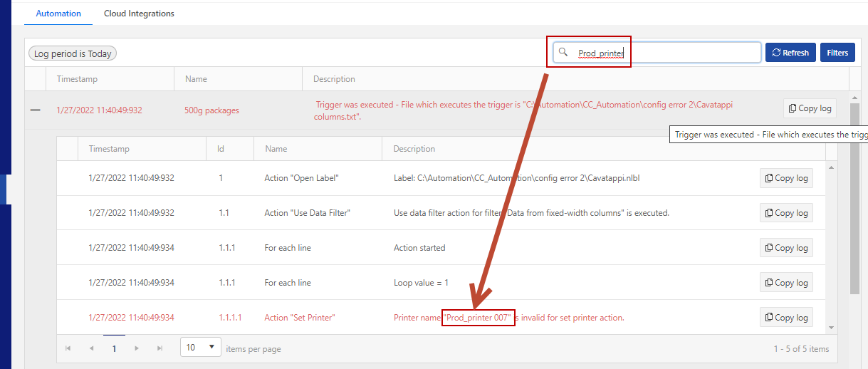Image resolution: width=868 pixels, height=369 pixels.
Task: Copy log for 500g packages trigger
Action: click(809, 108)
